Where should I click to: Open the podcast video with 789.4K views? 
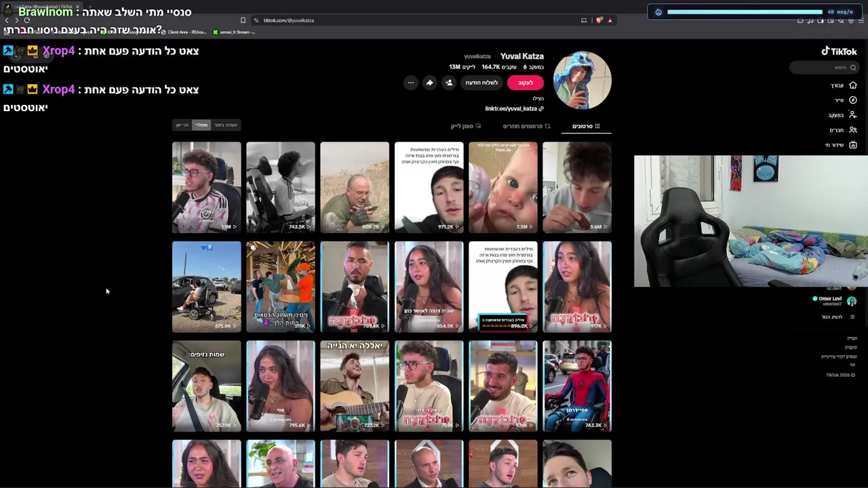click(x=355, y=287)
